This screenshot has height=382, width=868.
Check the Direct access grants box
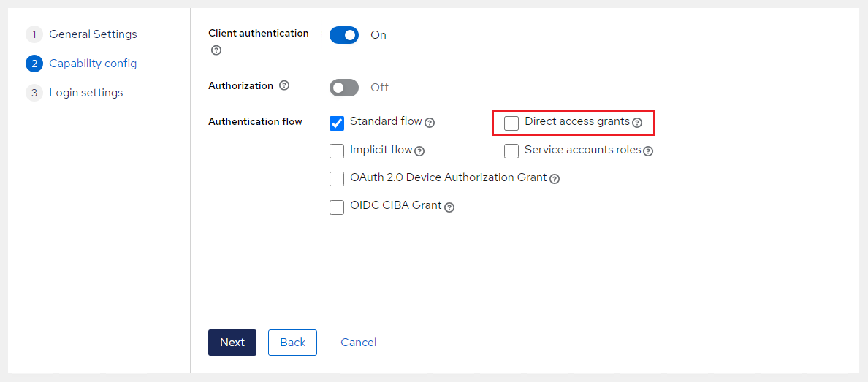pyautogui.click(x=511, y=123)
